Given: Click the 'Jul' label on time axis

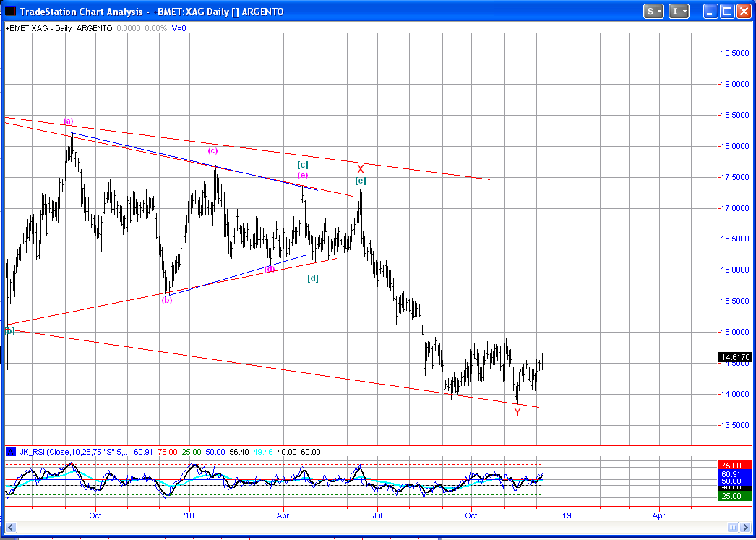Looking at the screenshot, I should 377,515.
